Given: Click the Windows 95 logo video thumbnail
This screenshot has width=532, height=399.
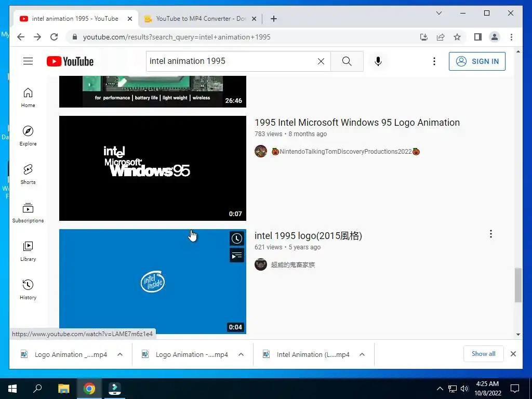Looking at the screenshot, I should (x=153, y=168).
